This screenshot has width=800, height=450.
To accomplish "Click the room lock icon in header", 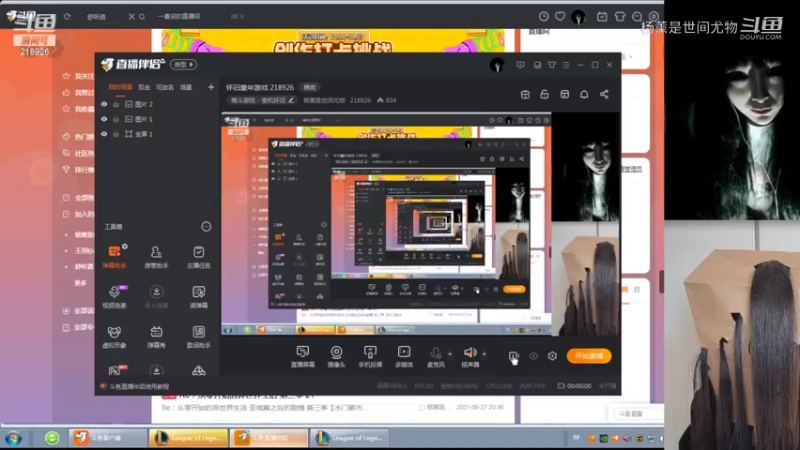I will (544, 94).
